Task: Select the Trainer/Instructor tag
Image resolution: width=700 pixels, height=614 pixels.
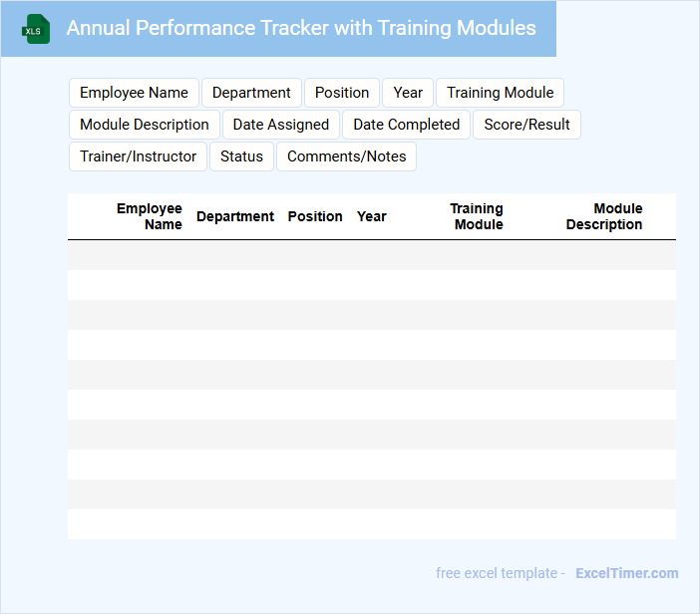Action: 139,156
